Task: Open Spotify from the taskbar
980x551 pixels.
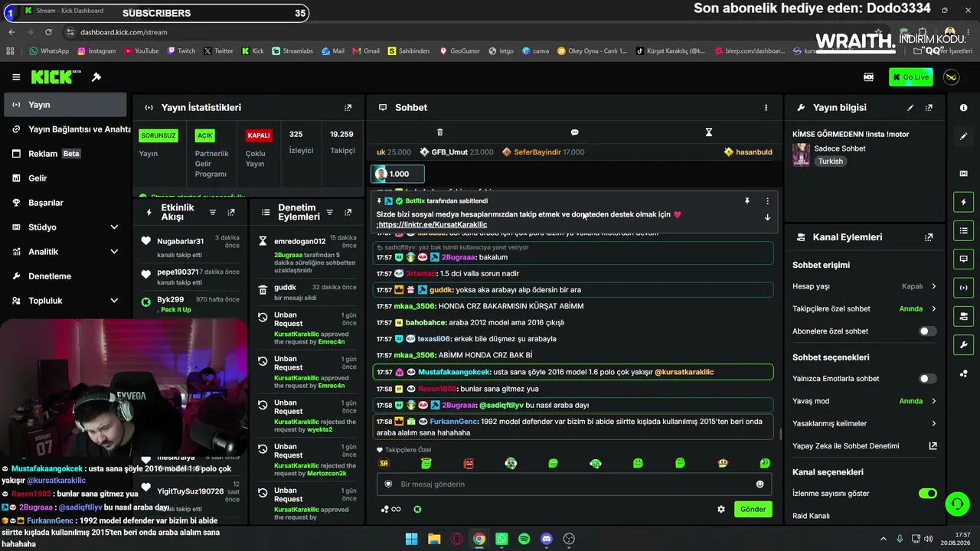Action: [524, 539]
